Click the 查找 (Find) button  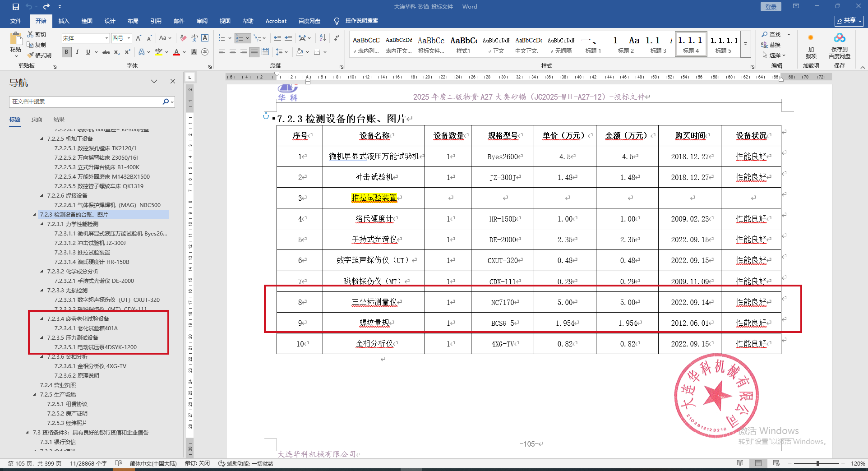point(771,34)
